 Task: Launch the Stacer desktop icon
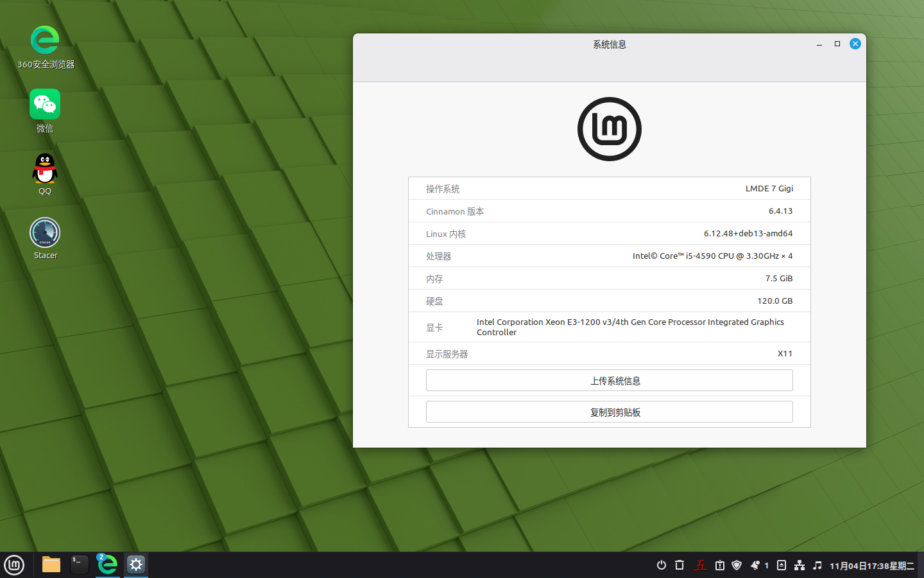coord(45,238)
